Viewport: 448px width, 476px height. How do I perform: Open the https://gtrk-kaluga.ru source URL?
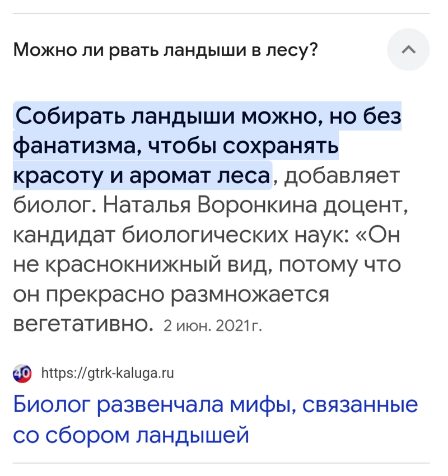pyautogui.click(x=108, y=373)
